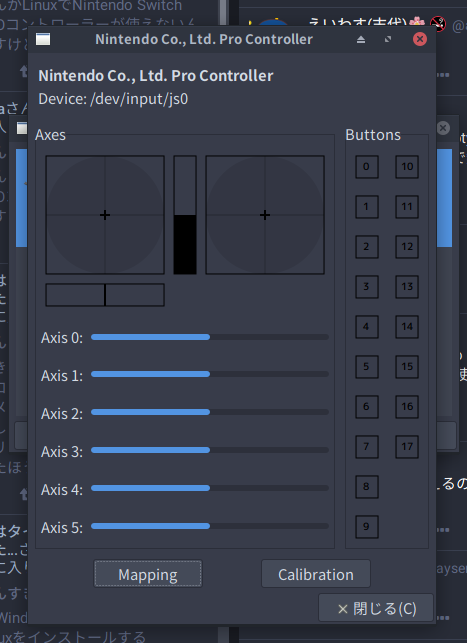Click the Axis 2 progress bar
Screen dimensions: 467x643
click(210, 412)
